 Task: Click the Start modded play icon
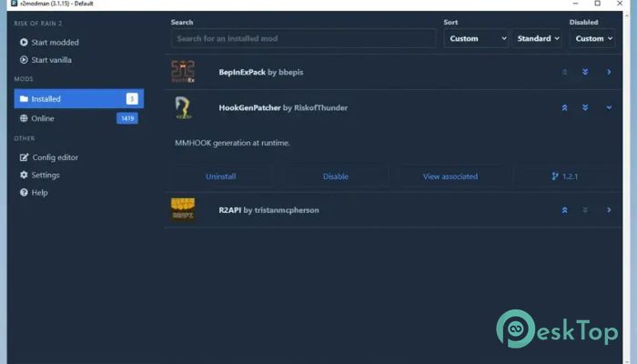coord(24,42)
